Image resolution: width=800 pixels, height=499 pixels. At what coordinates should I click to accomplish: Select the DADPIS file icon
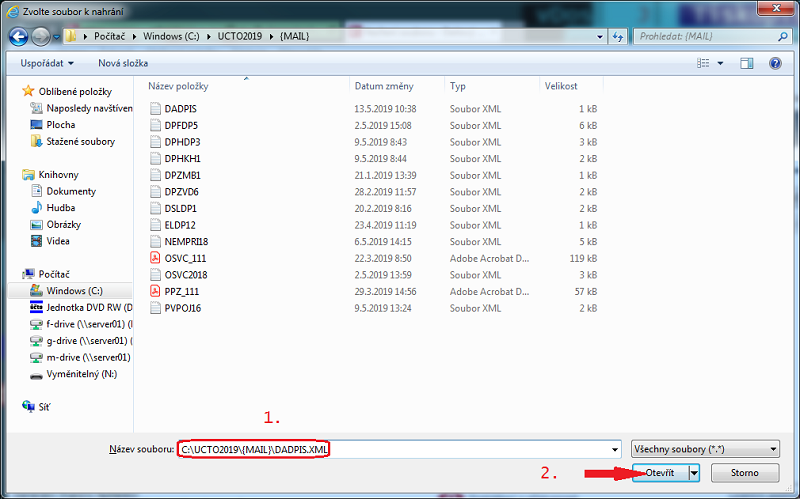(155, 109)
